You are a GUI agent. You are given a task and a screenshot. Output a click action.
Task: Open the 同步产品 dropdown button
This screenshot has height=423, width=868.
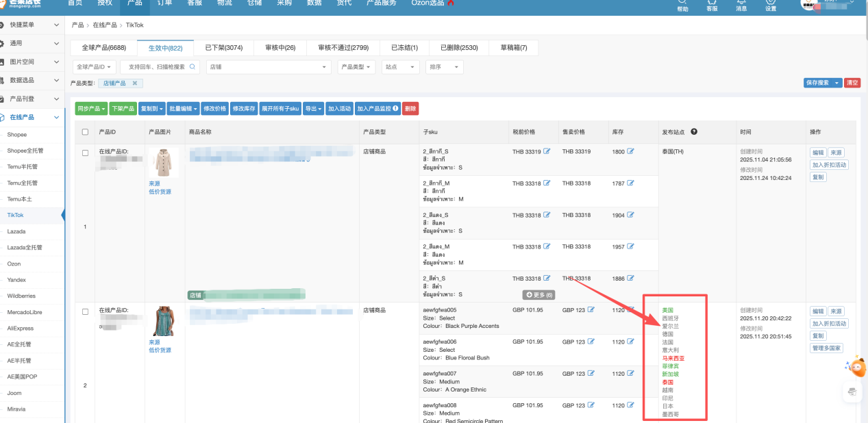91,109
